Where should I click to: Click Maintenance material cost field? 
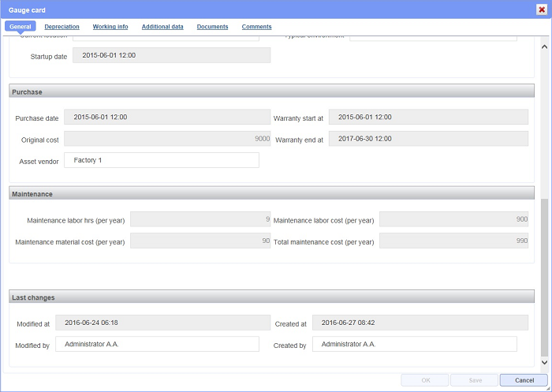coord(200,241)
